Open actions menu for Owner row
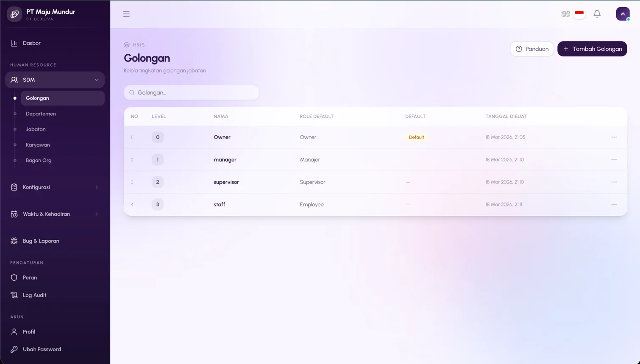The width and height of the screenshot is (640, 364). (614, 137)
